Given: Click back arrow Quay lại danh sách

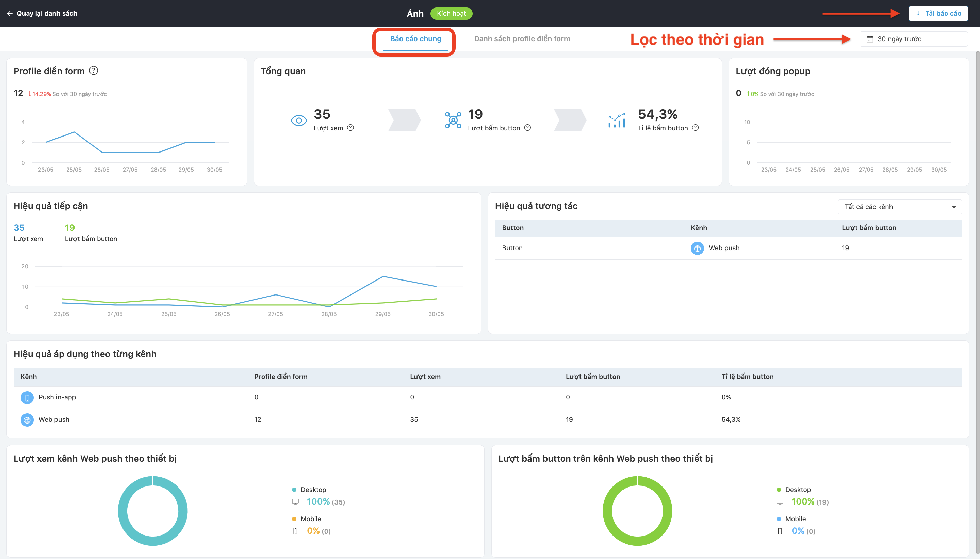Looking at the screenshot, I should point(10,13).
